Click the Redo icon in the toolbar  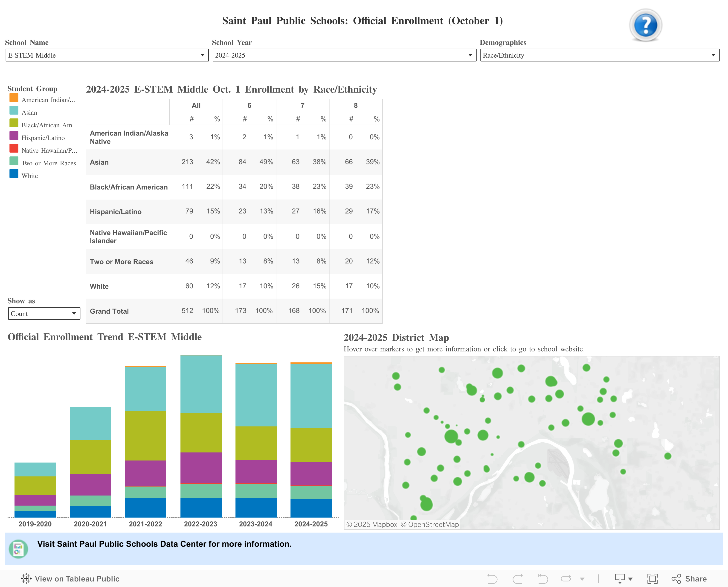point(517,578)
